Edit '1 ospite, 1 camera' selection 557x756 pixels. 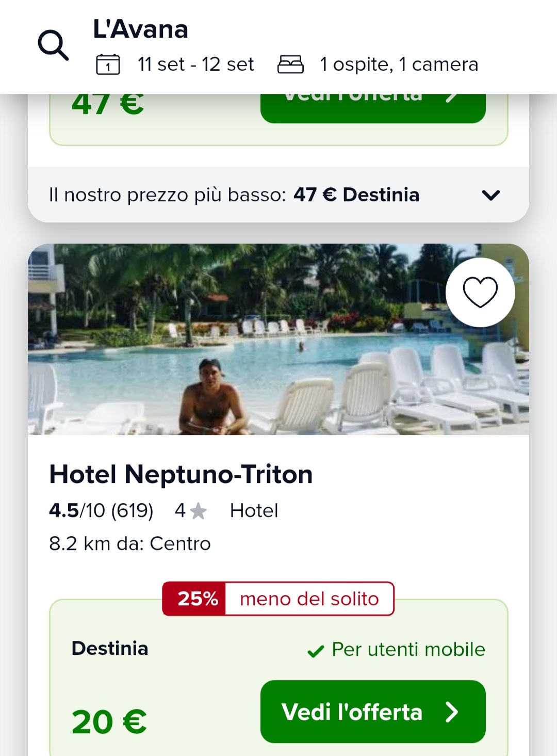pos(399,65)
